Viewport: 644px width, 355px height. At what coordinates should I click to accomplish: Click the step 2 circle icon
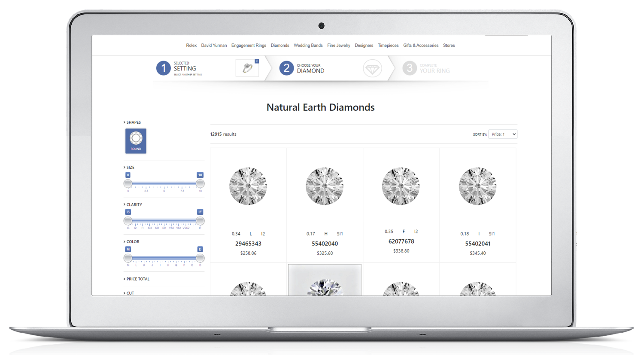(x=286, y=68)
